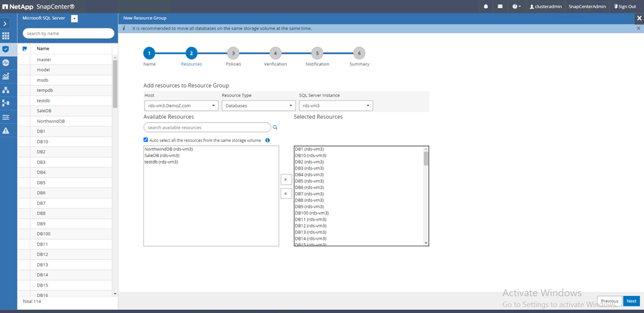The image size is (644, 313).
Task: Open the Alerts warning triangle icon
Action: tap(5, 131)
